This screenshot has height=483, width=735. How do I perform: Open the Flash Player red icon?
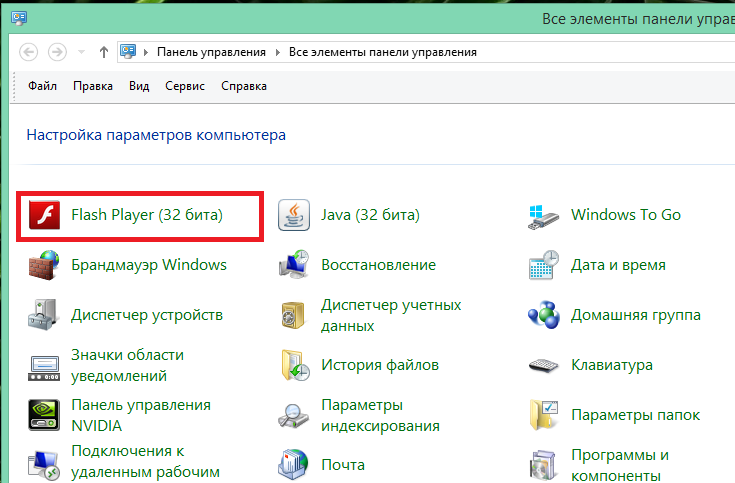(44, 215)
